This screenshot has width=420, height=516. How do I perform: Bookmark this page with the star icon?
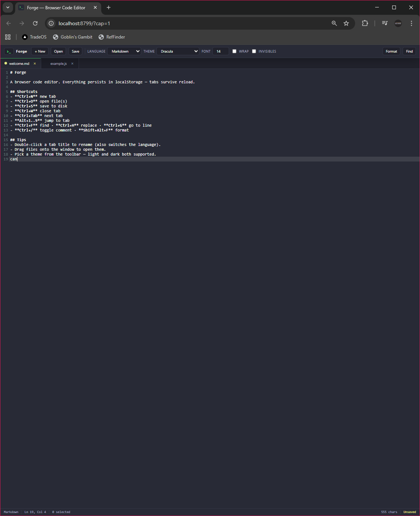click(x=346, y=23)
